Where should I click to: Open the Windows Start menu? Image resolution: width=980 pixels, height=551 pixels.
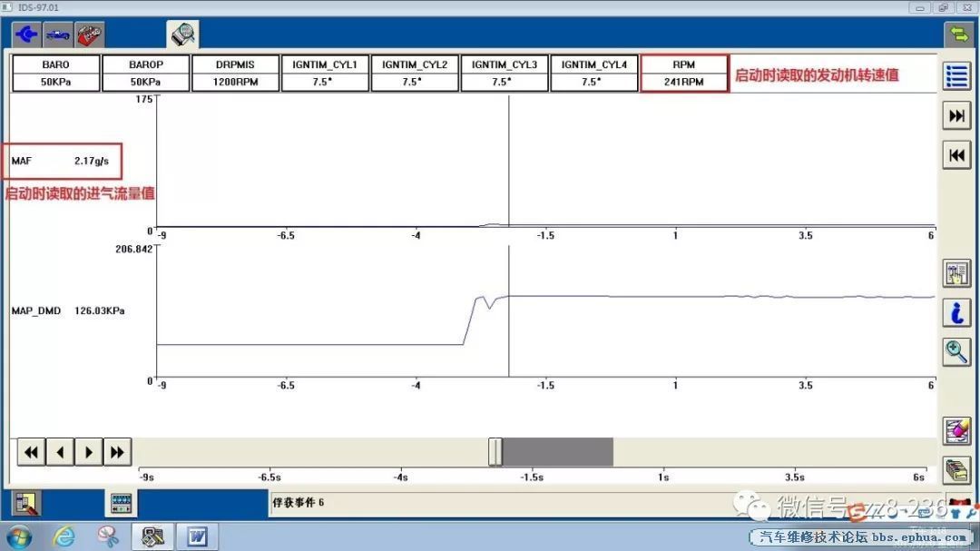click(19, 537)
